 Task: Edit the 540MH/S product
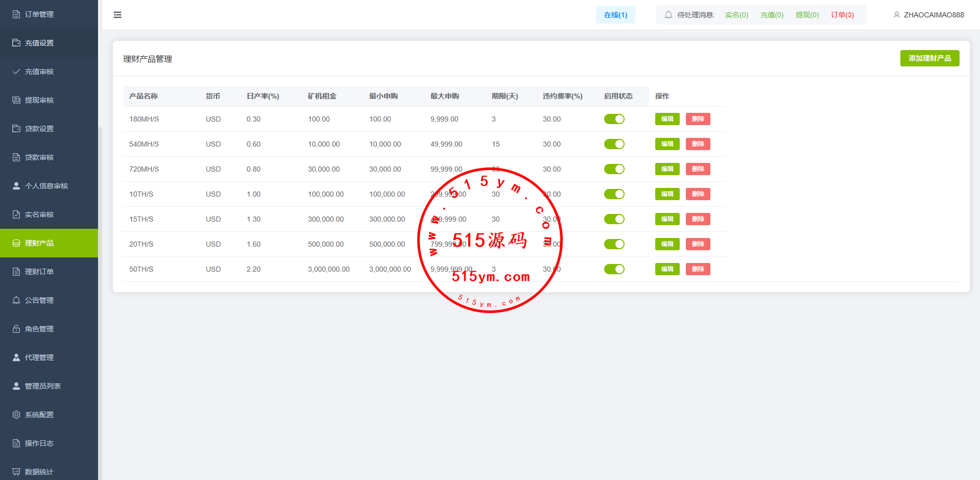667,144
